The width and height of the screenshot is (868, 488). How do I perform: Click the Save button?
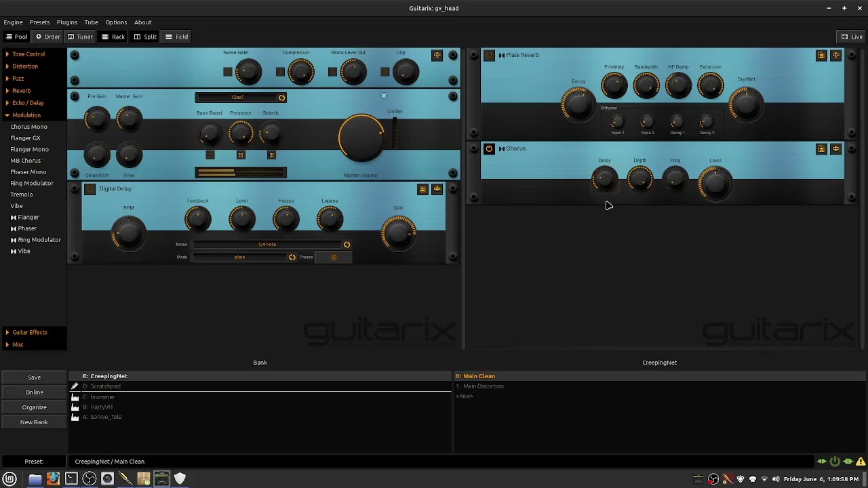pyautogui.click(x=34, y=378)
